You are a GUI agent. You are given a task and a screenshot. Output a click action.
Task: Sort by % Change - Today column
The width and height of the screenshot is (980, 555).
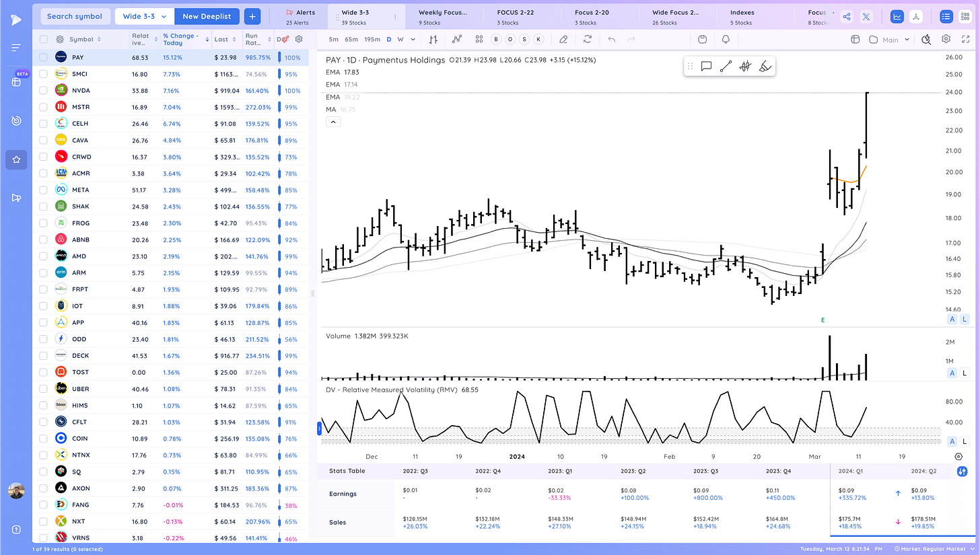pos(182,40)
